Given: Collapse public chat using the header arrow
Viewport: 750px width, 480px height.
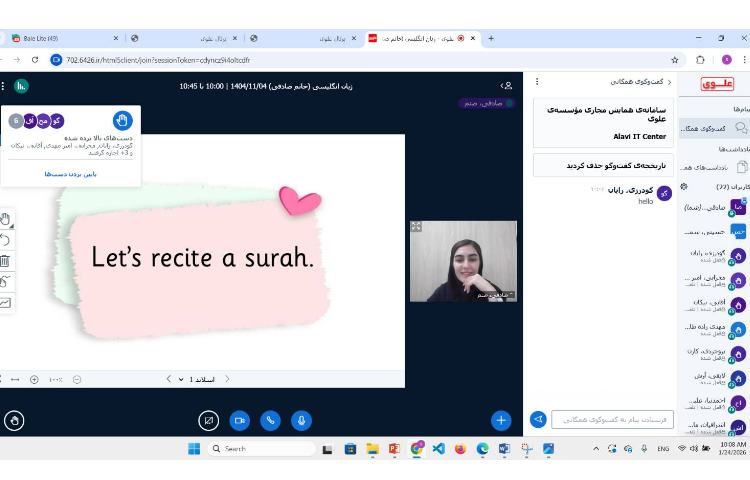Looking at the screenshot, I should click(669, 82).
